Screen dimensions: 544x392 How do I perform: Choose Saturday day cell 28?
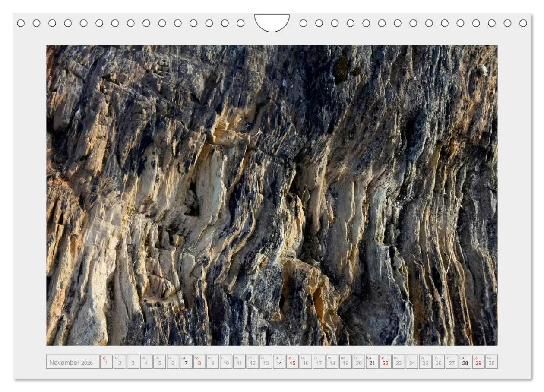coord(465,362)
